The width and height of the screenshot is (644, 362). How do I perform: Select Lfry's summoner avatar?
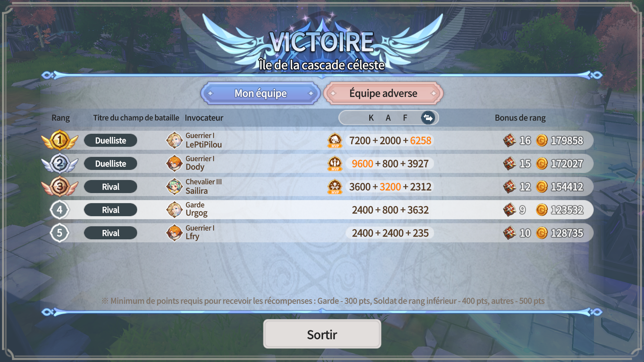pos(174,233)
